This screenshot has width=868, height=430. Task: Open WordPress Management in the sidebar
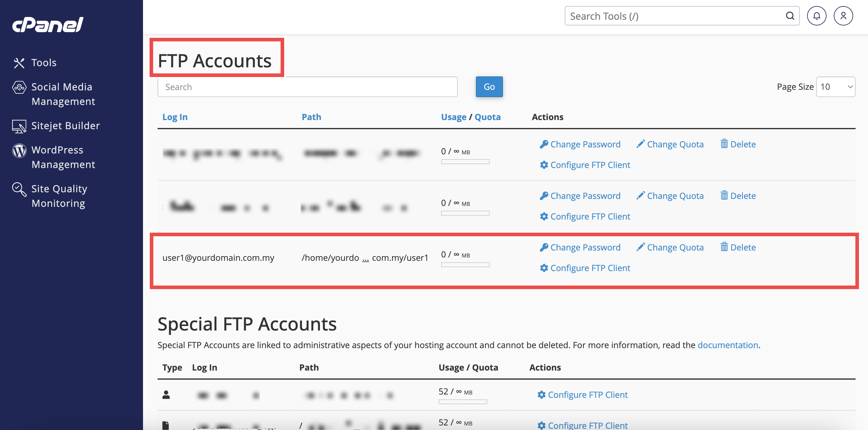pos(63,157)
